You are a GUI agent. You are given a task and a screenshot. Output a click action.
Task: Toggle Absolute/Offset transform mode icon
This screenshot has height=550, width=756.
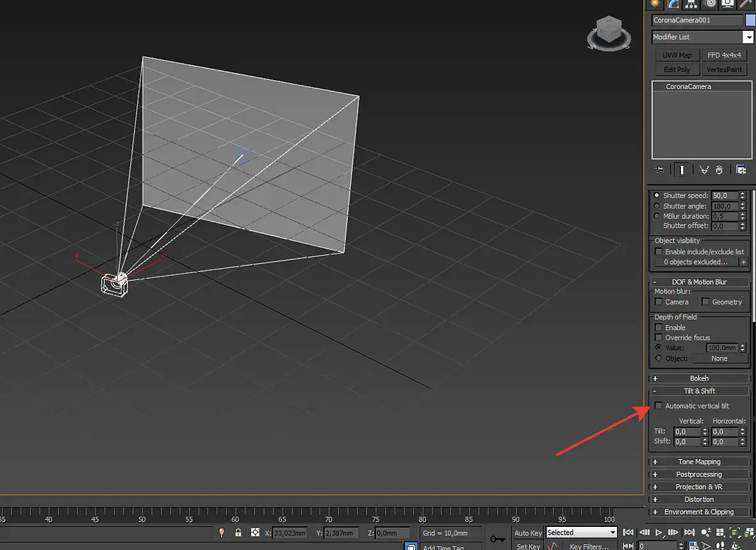tap(255, 533)
